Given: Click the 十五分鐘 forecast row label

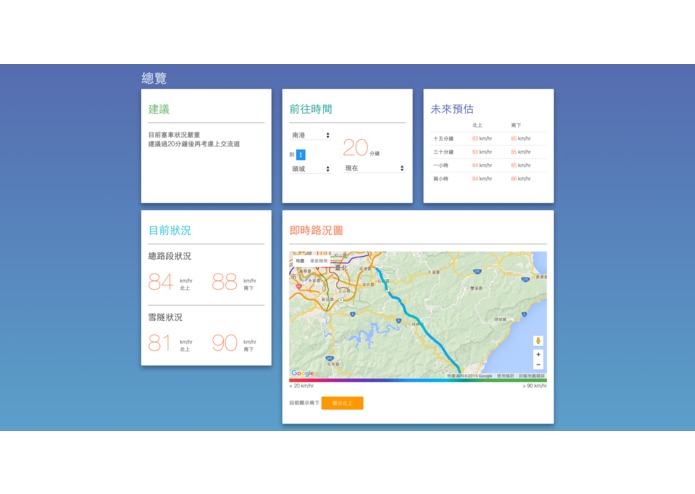Looking at the screenshot, I should (x=443, y=139).
